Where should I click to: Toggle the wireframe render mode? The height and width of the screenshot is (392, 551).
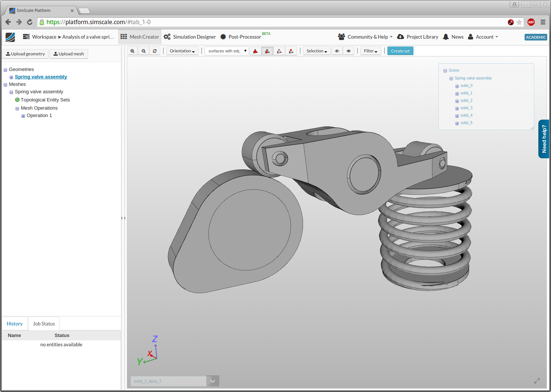(x=279, y=51)
